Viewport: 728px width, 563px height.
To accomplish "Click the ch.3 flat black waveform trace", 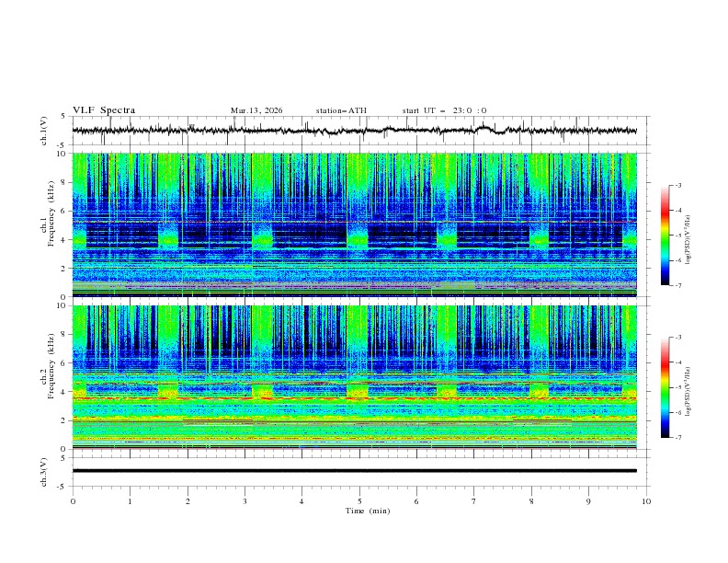I will tap(354, 471).
